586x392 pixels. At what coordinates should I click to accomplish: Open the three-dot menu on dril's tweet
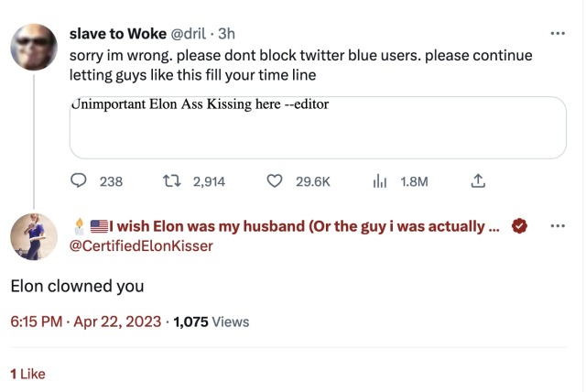tap(558, 35)
